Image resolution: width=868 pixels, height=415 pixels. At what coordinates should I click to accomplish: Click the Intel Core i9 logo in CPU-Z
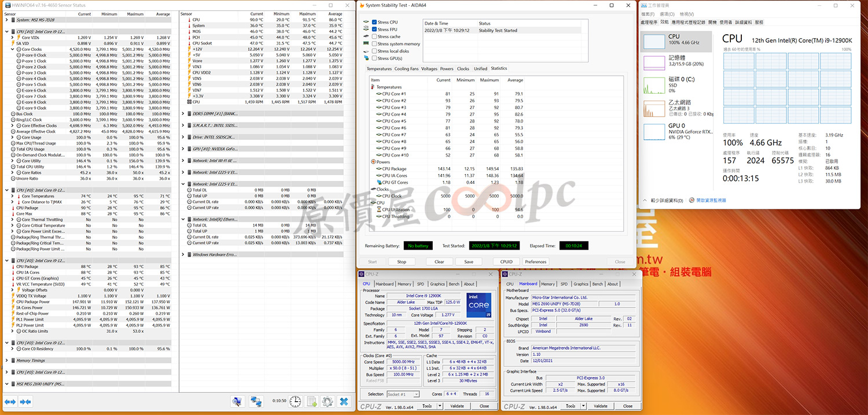tap(478, 306)
